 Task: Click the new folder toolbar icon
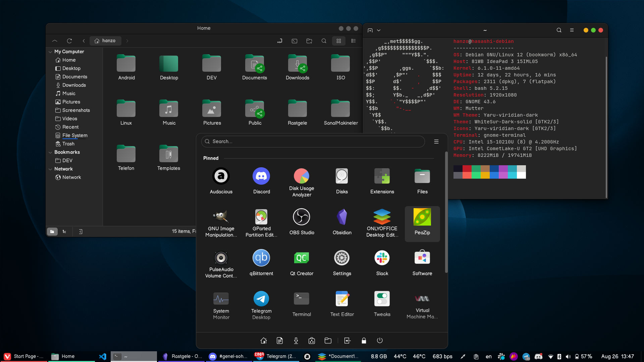[x=309, y=41]
